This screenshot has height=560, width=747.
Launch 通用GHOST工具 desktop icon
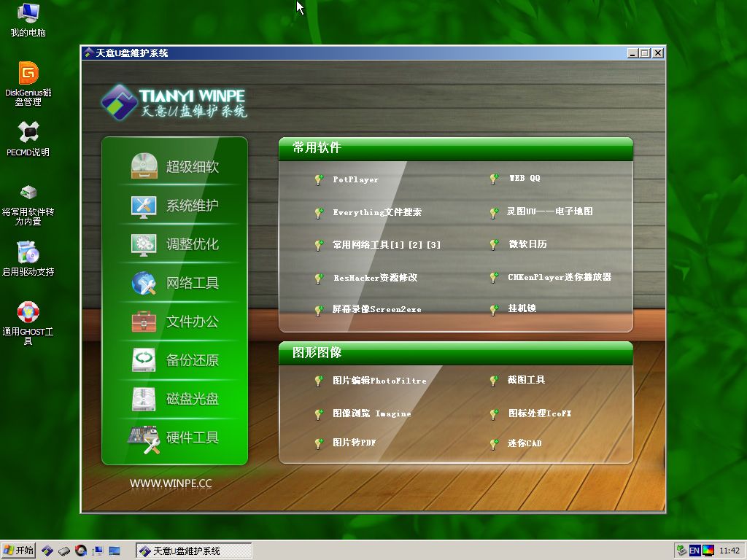tap(28, 322)
